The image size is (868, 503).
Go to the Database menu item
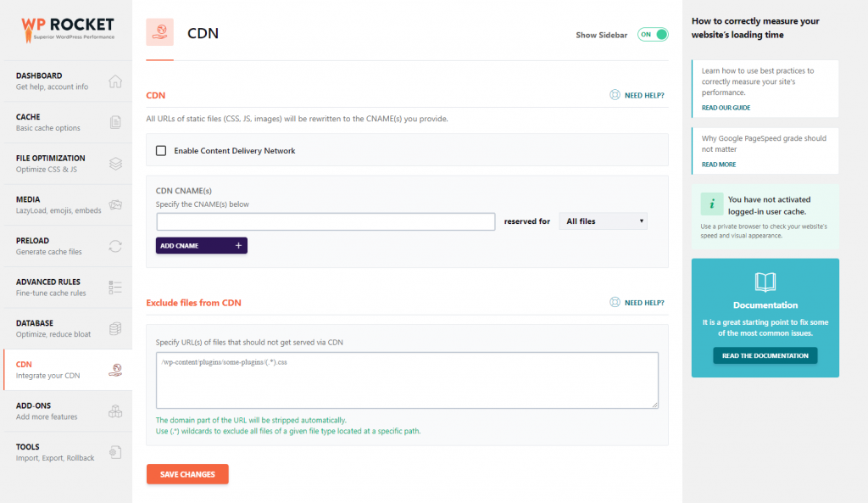coord(68,328)
